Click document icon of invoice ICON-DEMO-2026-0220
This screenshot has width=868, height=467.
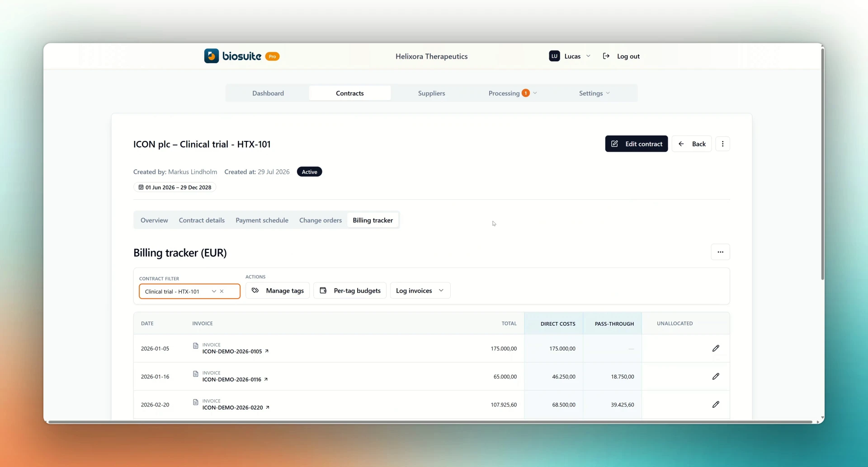(196, 402)
